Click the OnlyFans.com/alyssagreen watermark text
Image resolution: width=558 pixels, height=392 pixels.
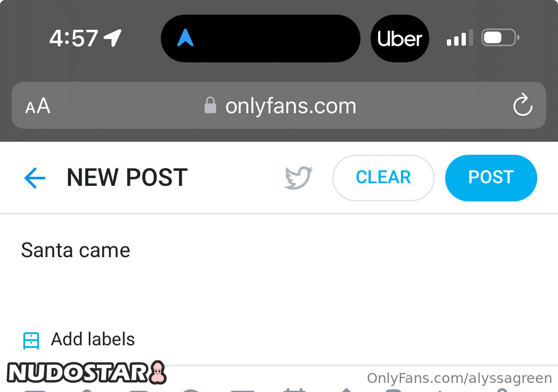pos(459,378)
